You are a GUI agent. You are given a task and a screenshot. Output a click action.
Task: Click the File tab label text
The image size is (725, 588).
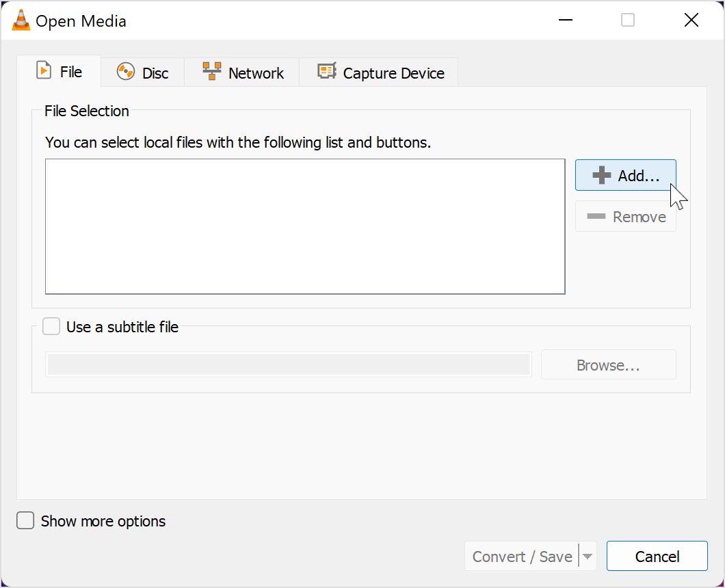click(71, 72)
